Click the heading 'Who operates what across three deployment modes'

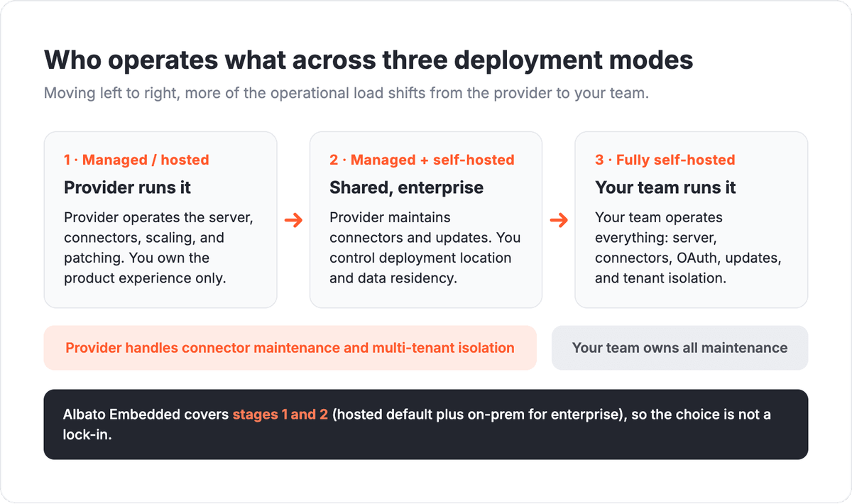368,60
